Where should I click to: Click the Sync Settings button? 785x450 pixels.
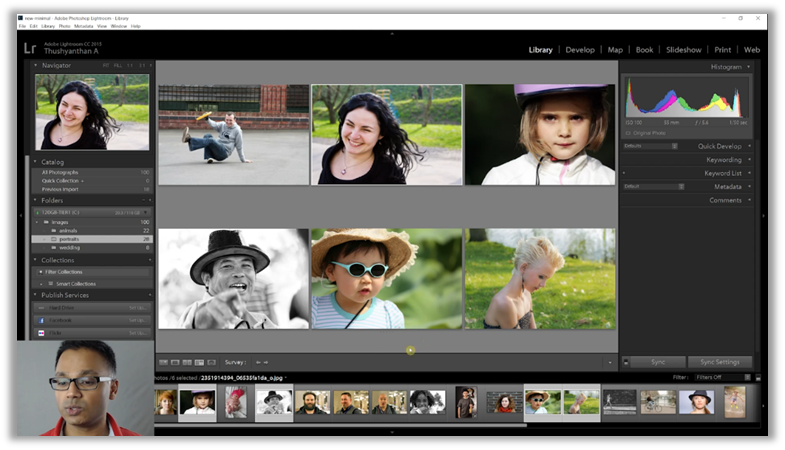point(719,362)
